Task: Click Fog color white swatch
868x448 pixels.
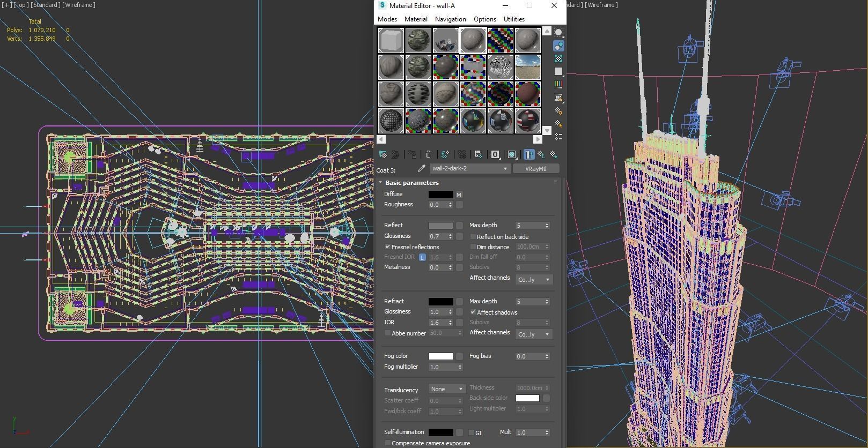Action: click(441, 356)
